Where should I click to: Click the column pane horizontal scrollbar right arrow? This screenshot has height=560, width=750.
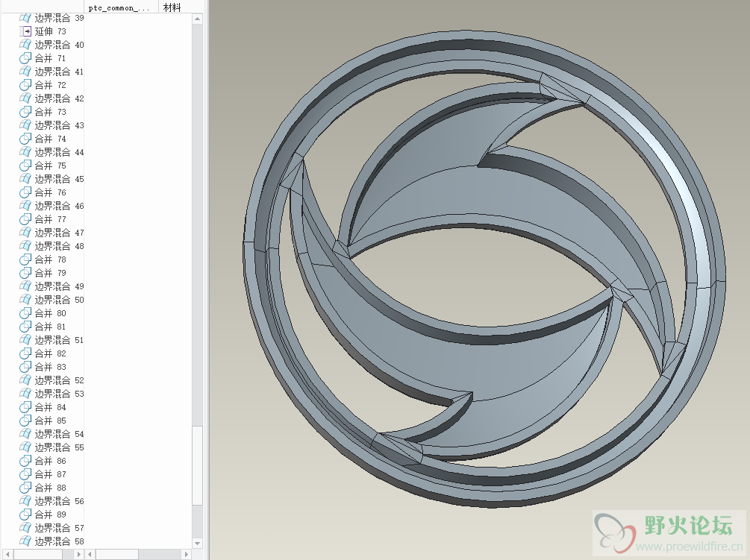tap(187, 554)
